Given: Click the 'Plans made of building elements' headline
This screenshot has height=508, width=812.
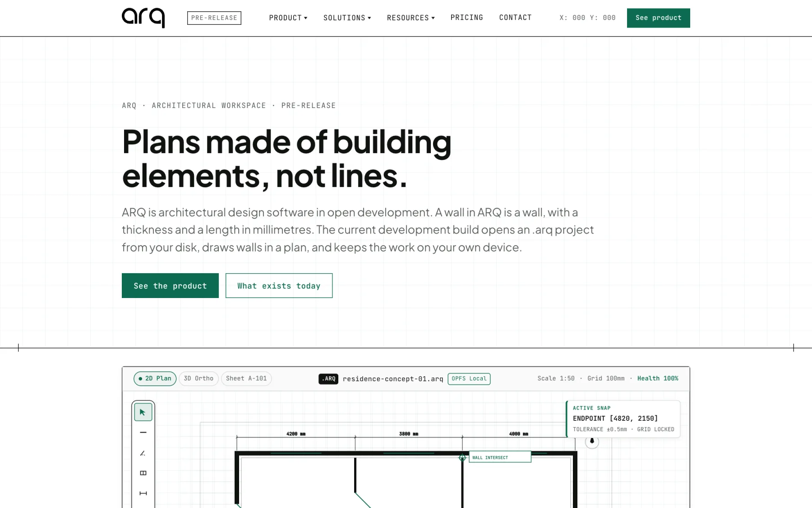Looking at the screenshot, I should 286,158.
